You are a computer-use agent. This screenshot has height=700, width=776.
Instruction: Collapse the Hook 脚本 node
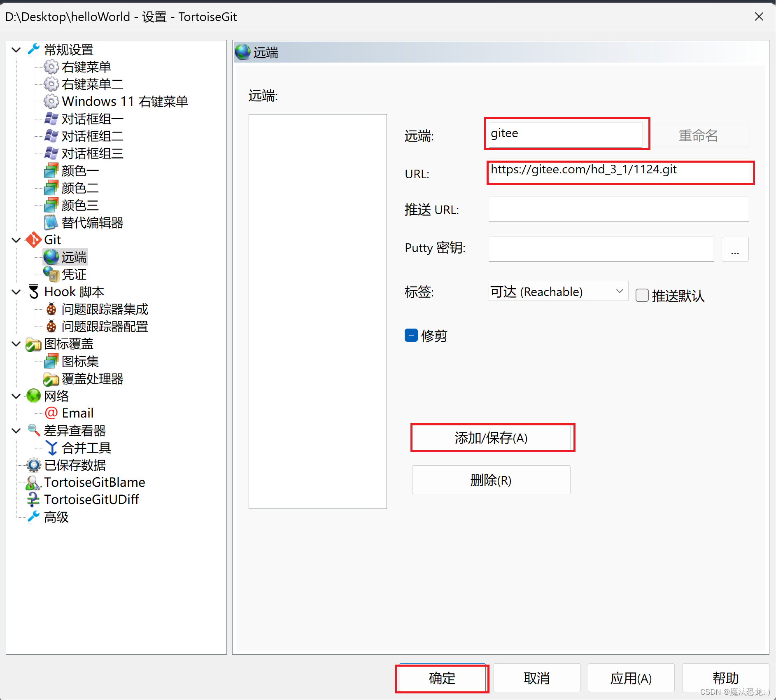tap(16, 292)
